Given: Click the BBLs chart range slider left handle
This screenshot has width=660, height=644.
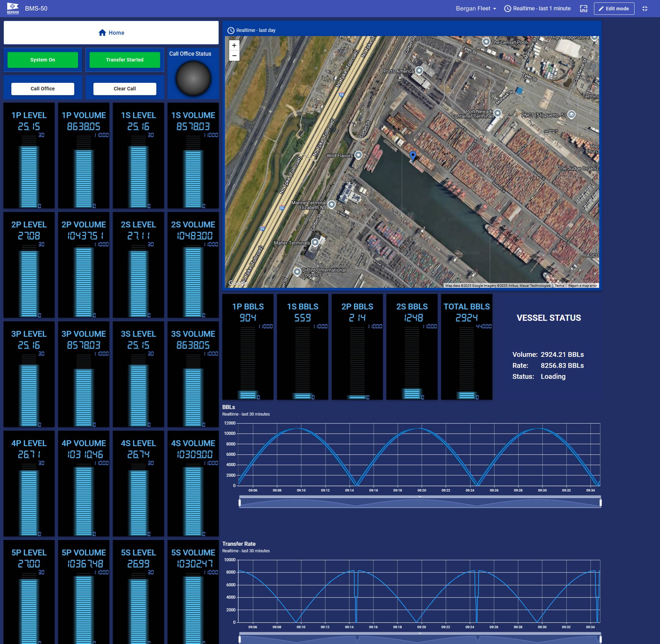Looking at the screenshot, I should tap(240, 502).
